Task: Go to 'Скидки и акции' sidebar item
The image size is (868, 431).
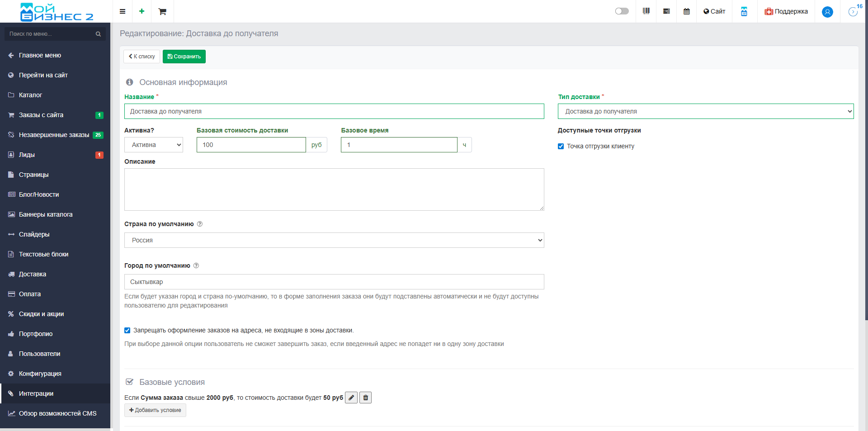Action: click(x=41, y=314)
